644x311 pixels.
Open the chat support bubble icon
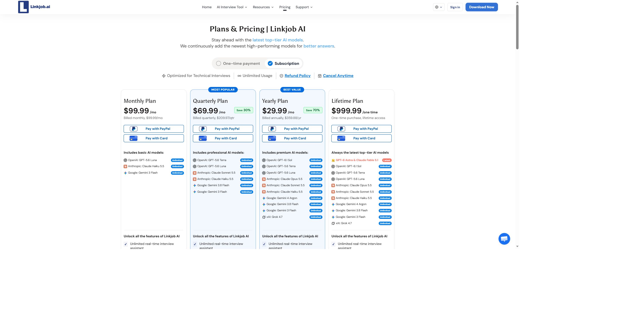point(504,239)
